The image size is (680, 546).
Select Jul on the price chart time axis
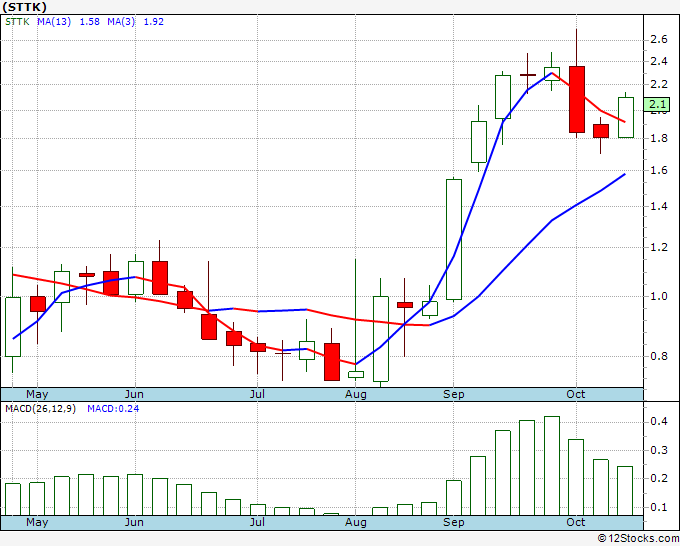[257, 394]
